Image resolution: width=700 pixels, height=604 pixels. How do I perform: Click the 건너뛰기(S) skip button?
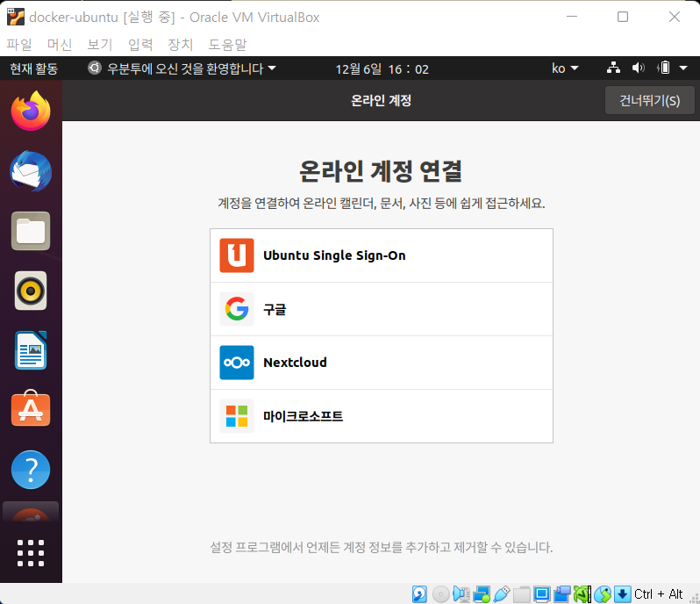(649, 100)
